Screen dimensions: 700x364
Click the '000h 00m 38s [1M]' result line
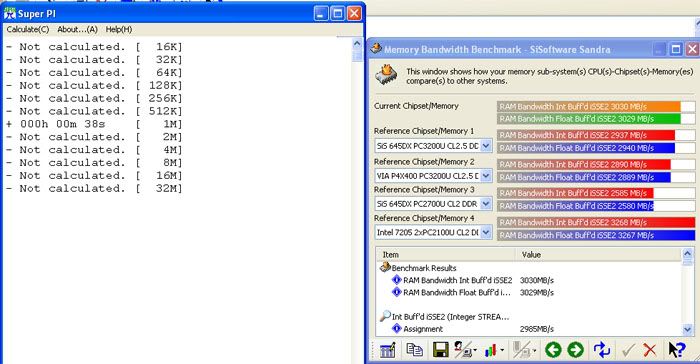click(x=94, y=124)
